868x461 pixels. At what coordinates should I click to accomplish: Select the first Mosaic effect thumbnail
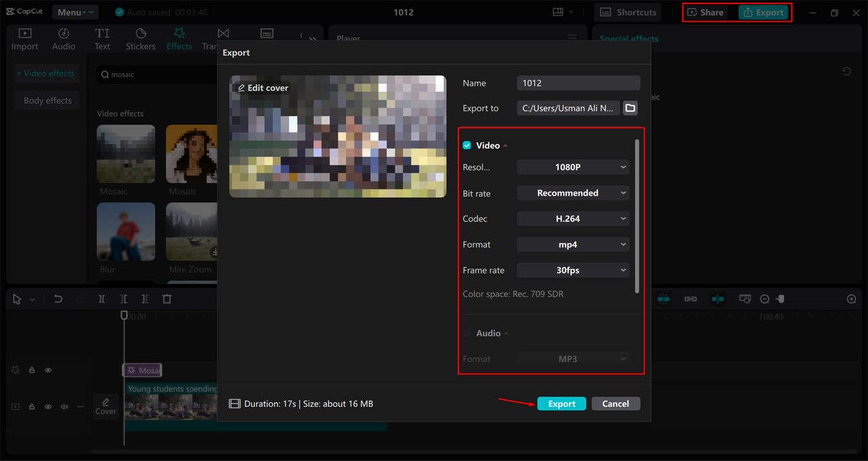click(126, 154)
